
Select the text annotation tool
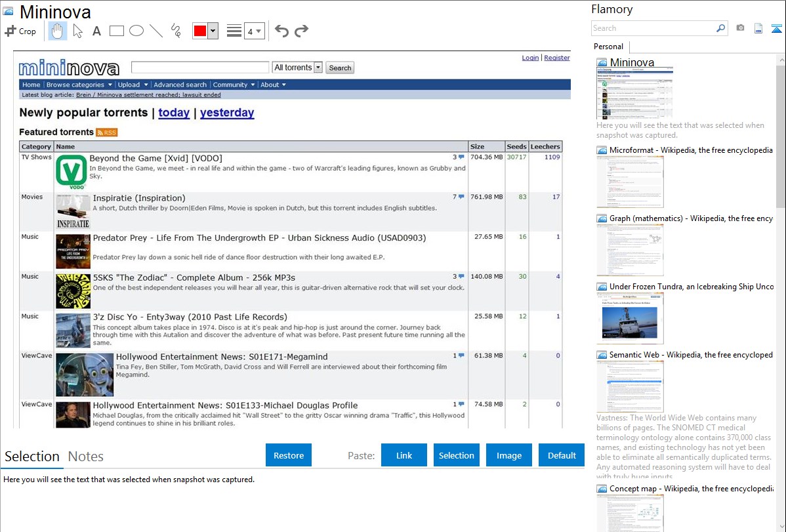96,31
